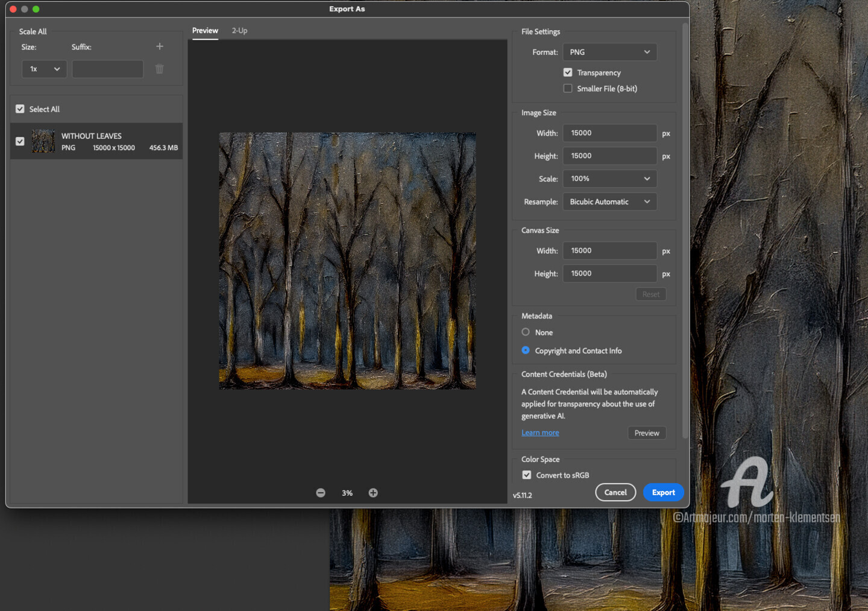Select the Preview tab
868x611 pixels.
click(205, 31)
